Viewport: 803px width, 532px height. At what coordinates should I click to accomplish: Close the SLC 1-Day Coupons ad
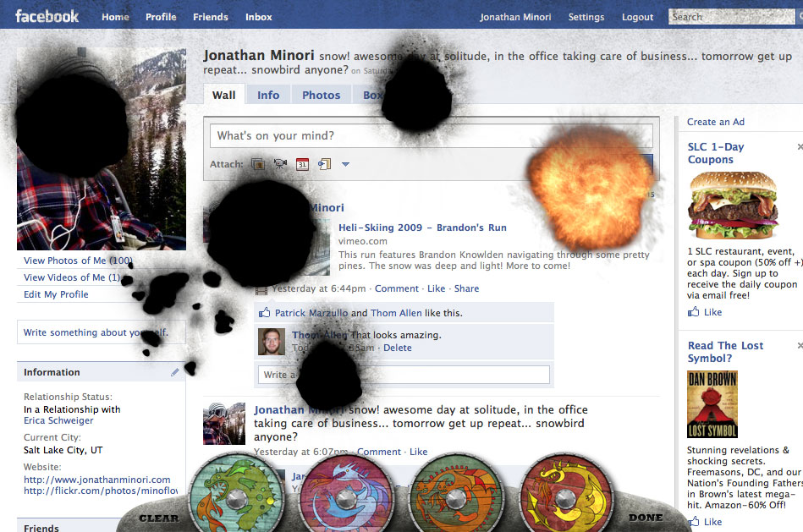pos(800,147)
